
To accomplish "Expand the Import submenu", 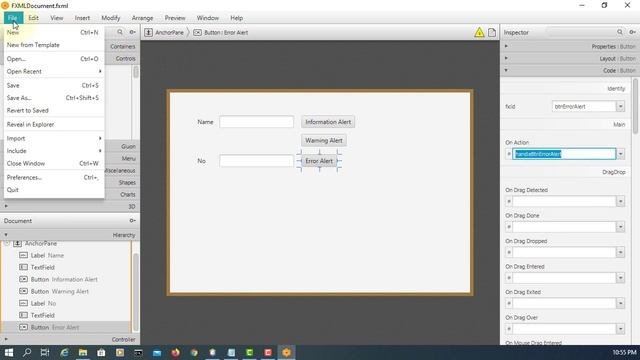I will pos(54,138).
